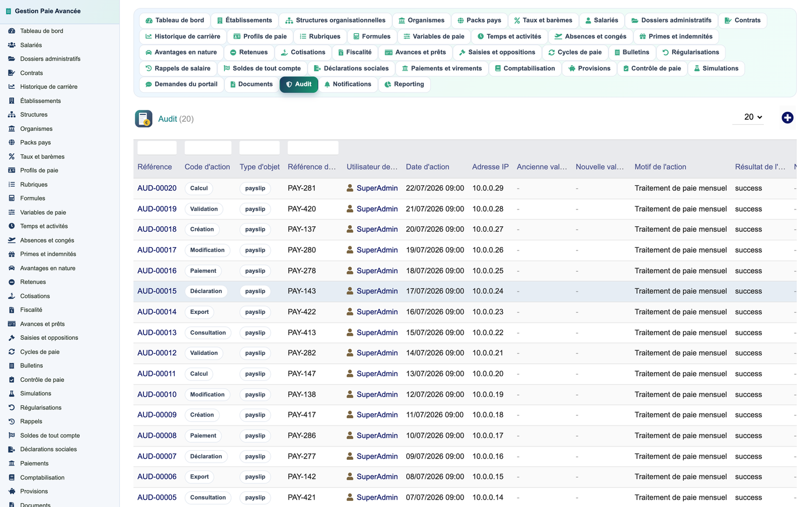Viewport: 812px width, 507px height.
Task: Open the Historique de carrière tab
Action: tap(183, 36)
